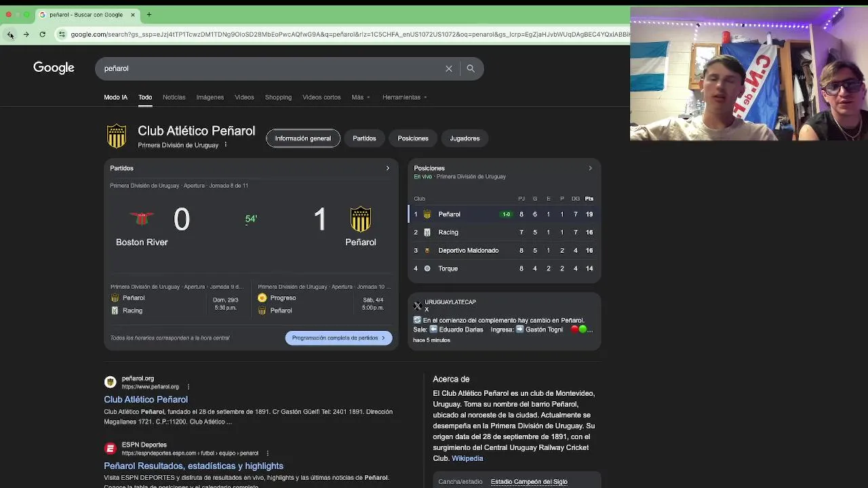
Task: Select the Información general chip
Action: (303, 138)
